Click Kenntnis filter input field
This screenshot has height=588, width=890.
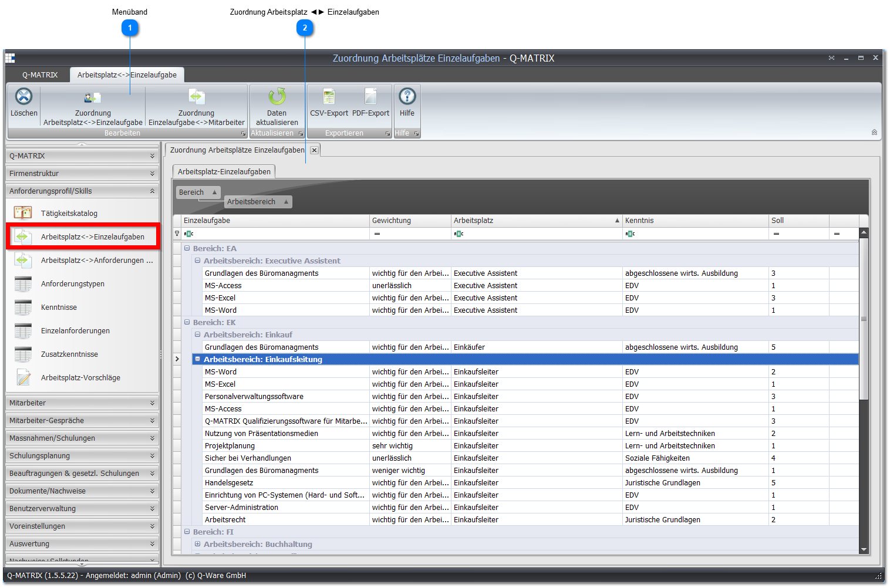pyautogui.click(x=695, y=234)
